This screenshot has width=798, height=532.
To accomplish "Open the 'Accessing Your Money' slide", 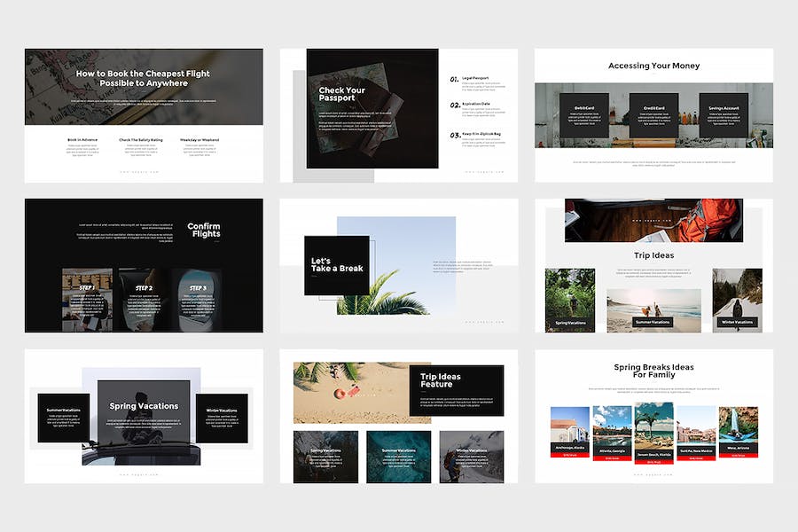I will click(653, 115).
